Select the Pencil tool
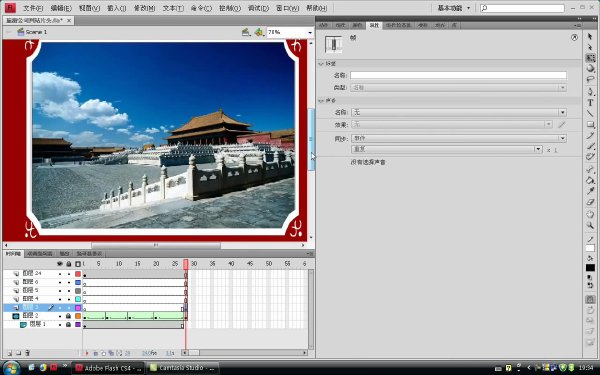 [590, 135]
